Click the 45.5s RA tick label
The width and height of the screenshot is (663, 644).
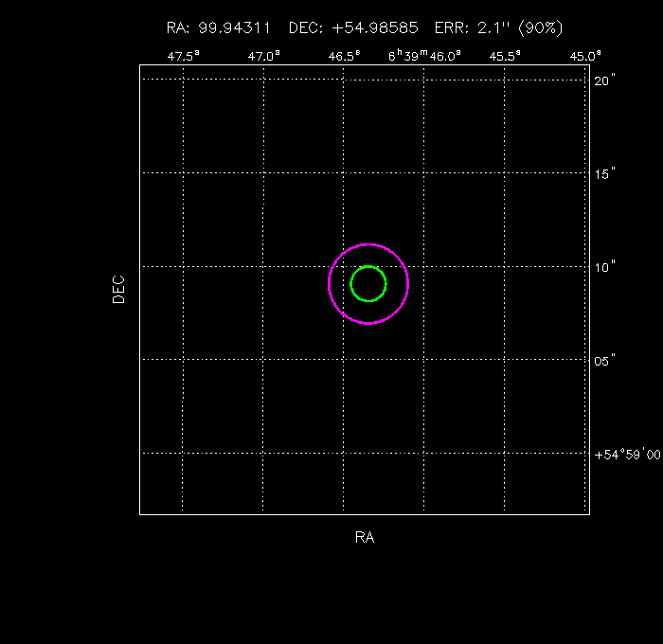(x=505, y=56)
